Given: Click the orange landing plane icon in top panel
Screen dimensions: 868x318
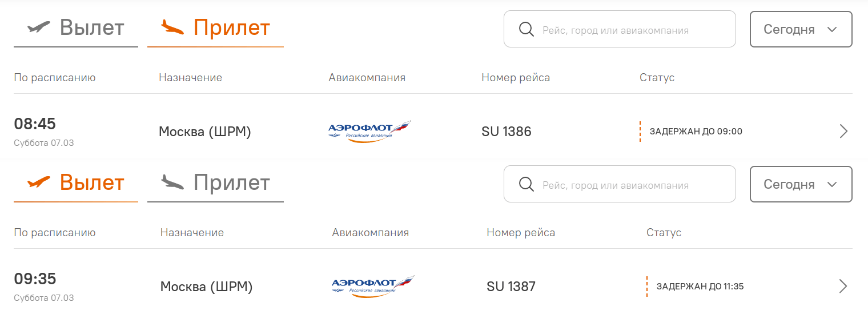Looking at the screenshot, I should [172, 27].
